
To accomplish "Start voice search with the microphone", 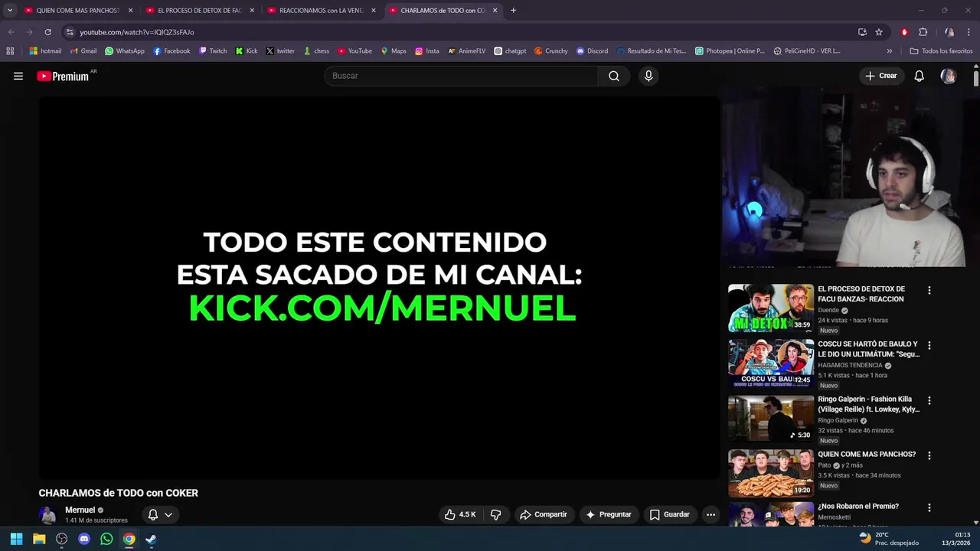I will click(x=648, y=76).
